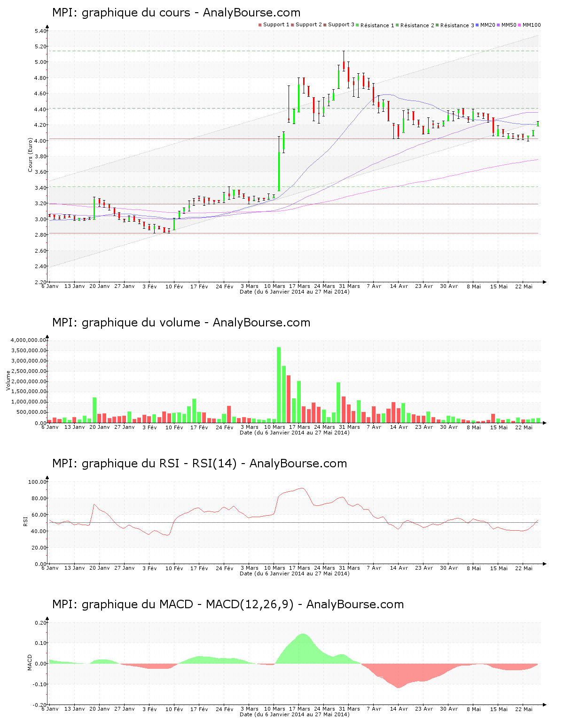564x728 pixels.
Task: Click "7 Avr" on the price chart date axis
Action: (374, 286)
